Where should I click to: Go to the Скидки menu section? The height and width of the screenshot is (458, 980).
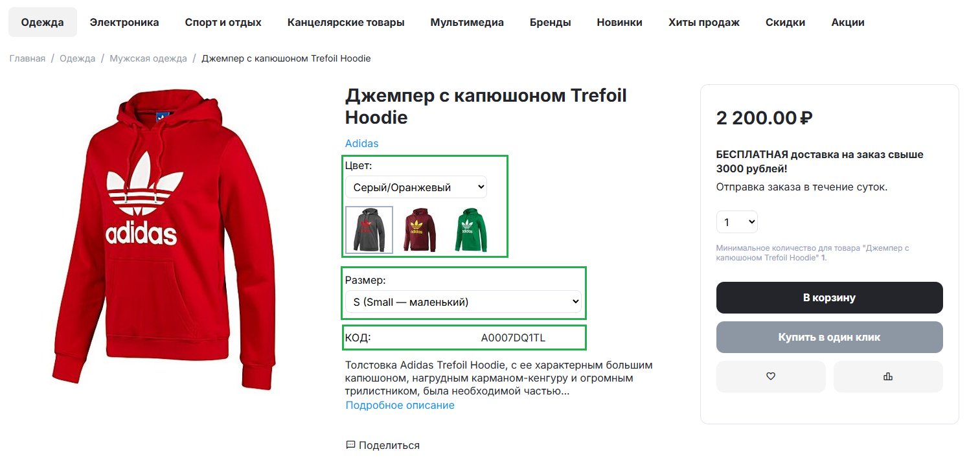[786, 22]
